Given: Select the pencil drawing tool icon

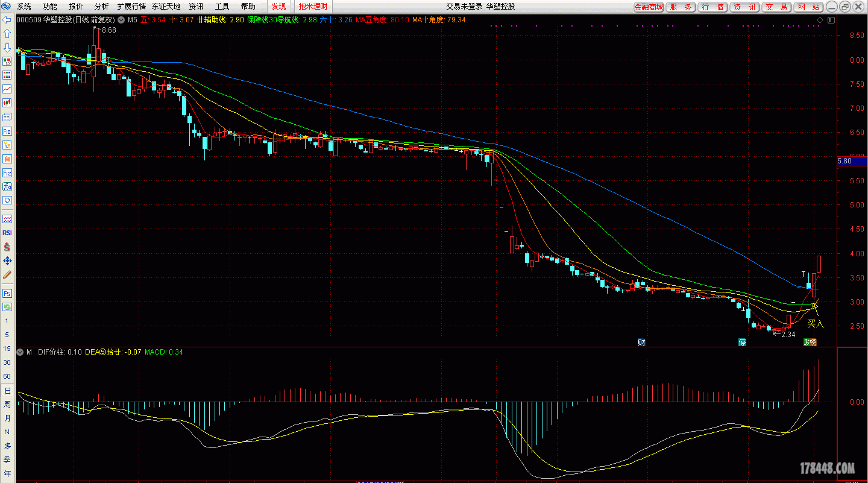Looking at the screenshot, I should click(x=7, y=274).
